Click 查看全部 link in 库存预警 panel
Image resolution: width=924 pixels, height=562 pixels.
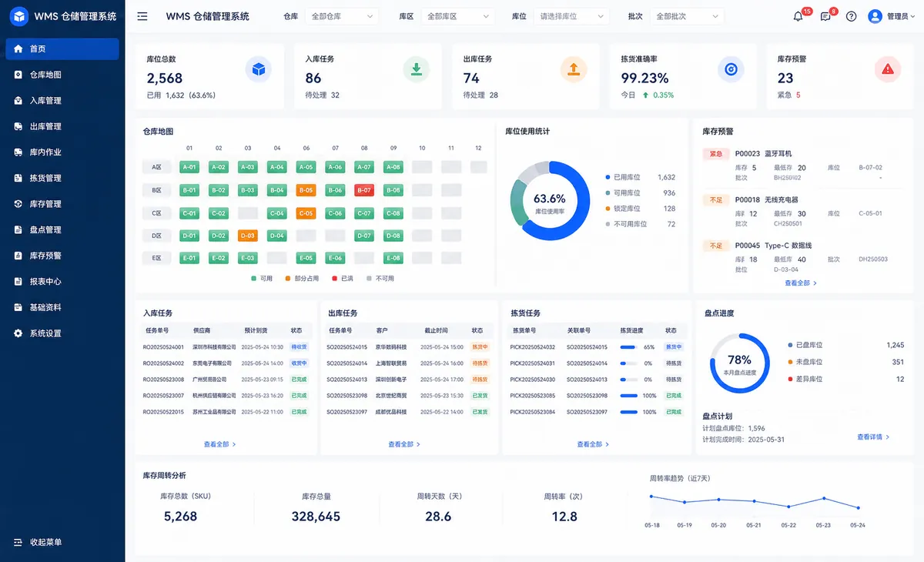801,283
